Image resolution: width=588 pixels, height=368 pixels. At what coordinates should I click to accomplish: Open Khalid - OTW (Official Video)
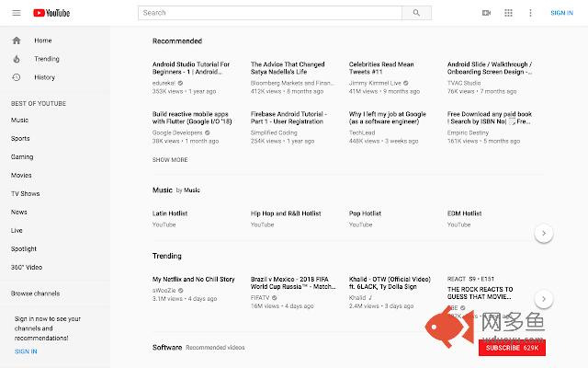390,283
